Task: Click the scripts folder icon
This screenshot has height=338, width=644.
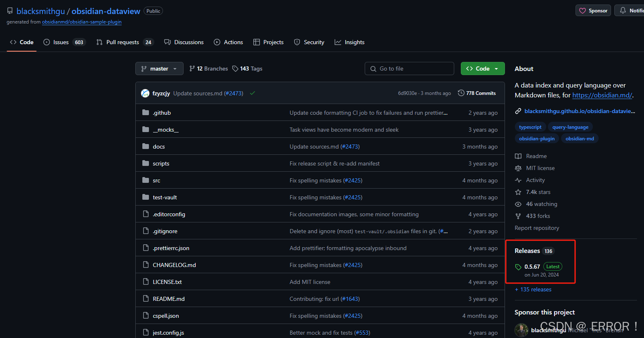Action: click(145, 163)
